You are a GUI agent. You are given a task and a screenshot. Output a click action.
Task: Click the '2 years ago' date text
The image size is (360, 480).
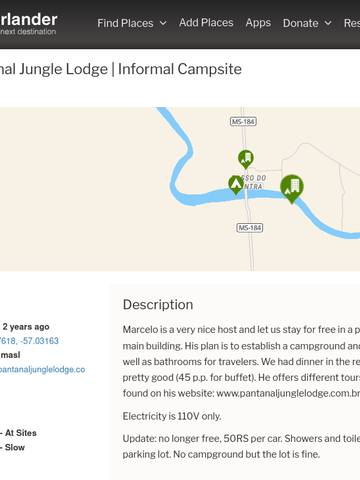click(x=26, y=327)
